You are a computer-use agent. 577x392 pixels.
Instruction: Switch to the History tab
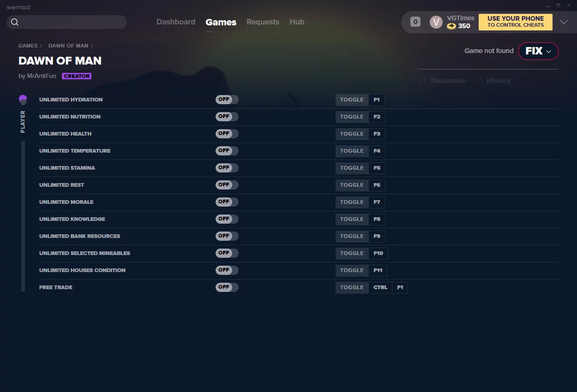pyautogui.click(x=499, y=81)
